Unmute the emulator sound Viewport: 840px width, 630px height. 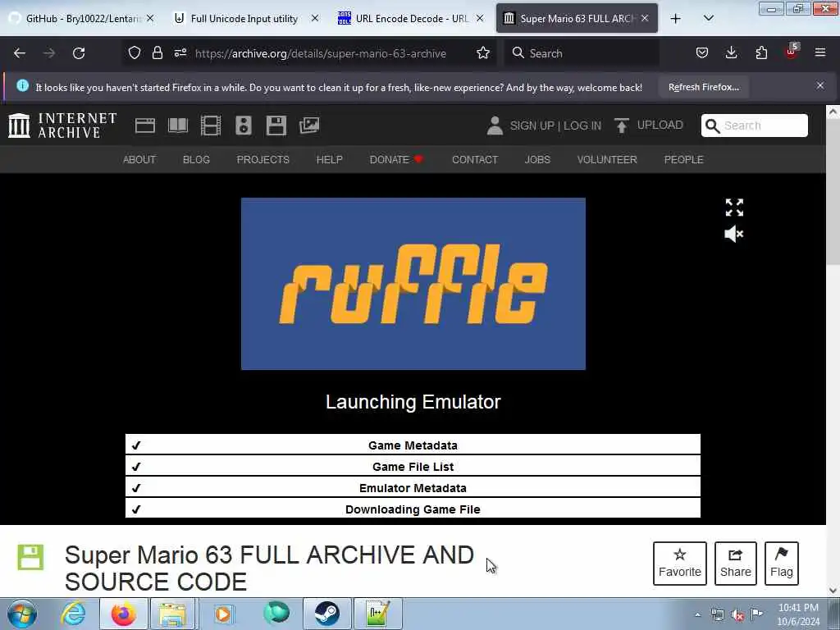[x=734, y=234]
